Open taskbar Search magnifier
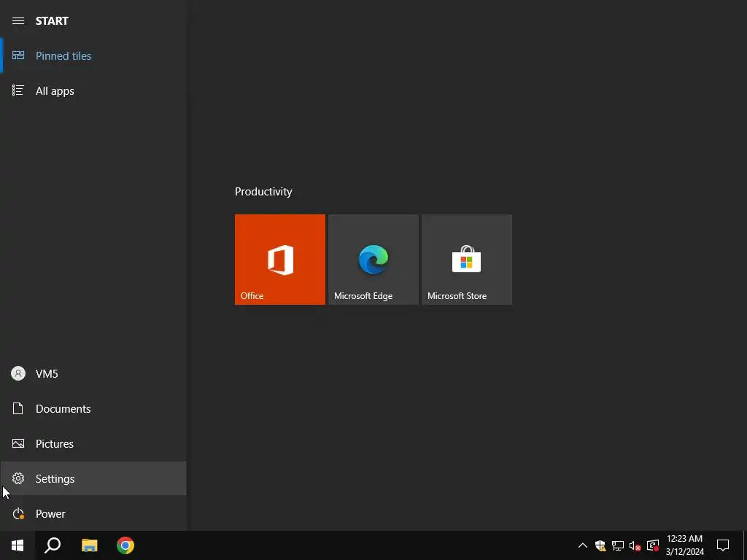The height and width of the screenshot is (560, 747). (x=53, y=545)
